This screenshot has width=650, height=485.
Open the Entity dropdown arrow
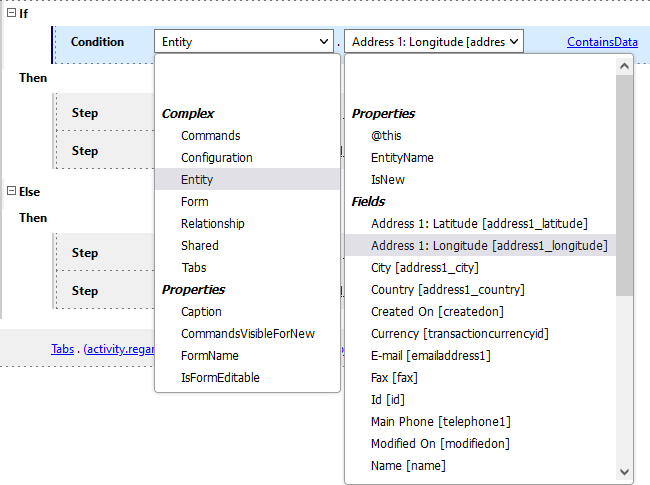point(323,42)
